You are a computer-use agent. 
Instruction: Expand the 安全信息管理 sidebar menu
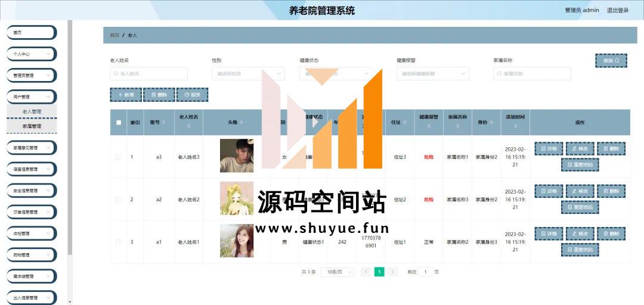point(32,191)
